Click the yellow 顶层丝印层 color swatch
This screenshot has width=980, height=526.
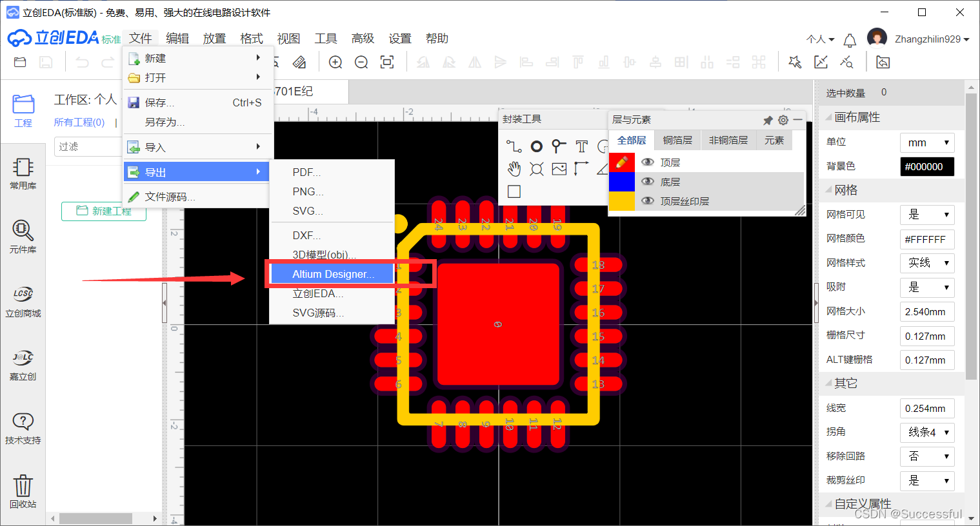[622, 201]
